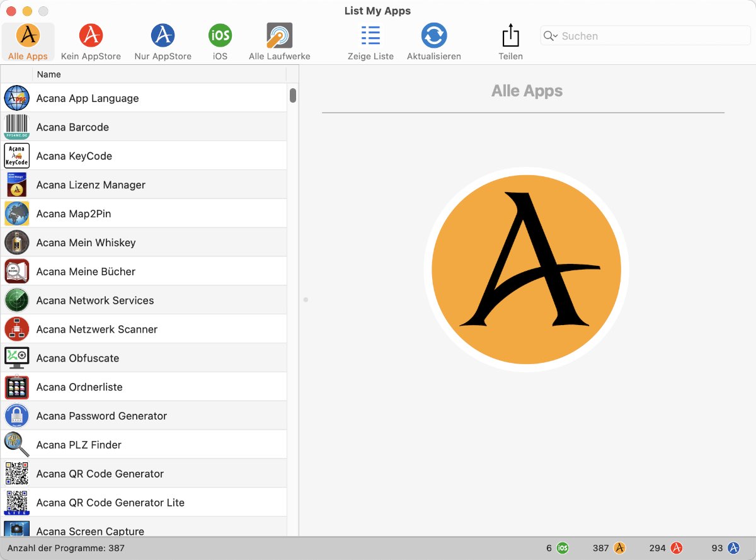Select the row Acana Password Generator
The image size is (756, 560).
(144, 416)
